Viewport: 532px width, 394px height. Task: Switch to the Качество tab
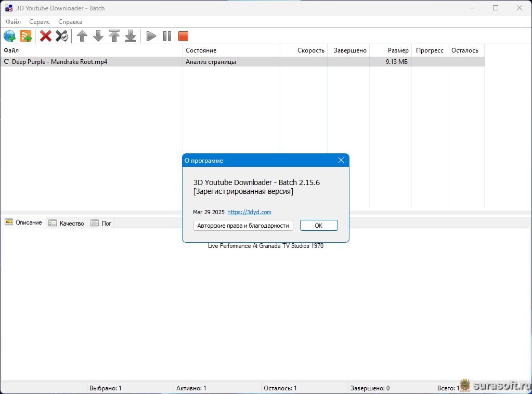pyautogui.click(x=66, y=223)
